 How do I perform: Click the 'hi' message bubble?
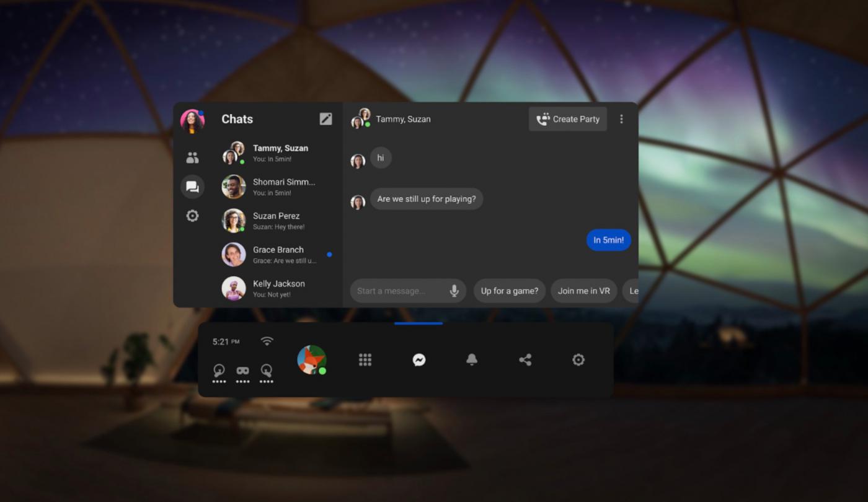tap(381, 157)
